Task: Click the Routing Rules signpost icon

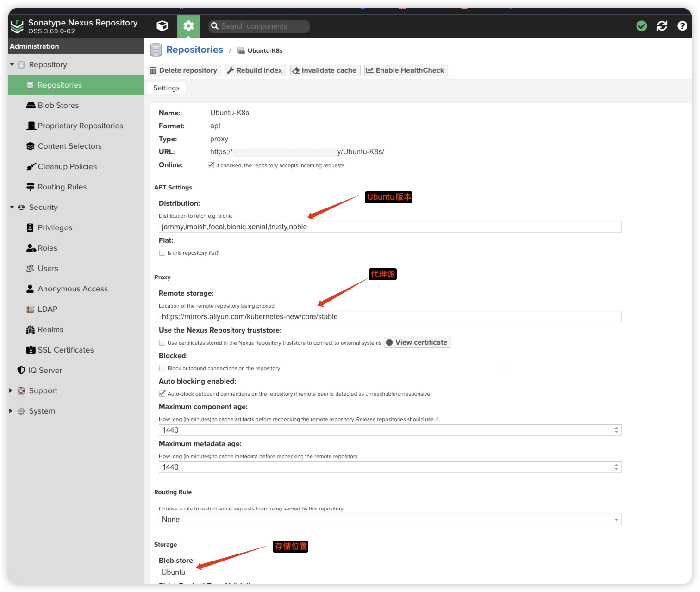Action: click(31, 187)
